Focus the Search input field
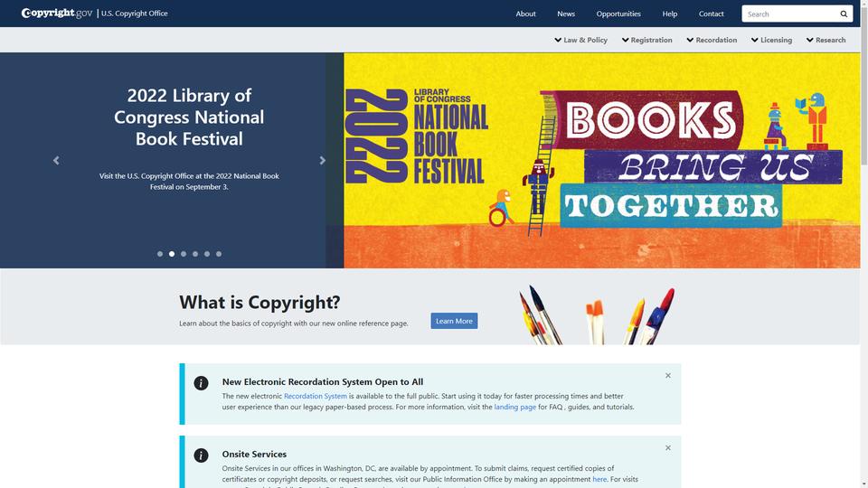The width and height of the screenshot is (868, 488). point(790,14)
